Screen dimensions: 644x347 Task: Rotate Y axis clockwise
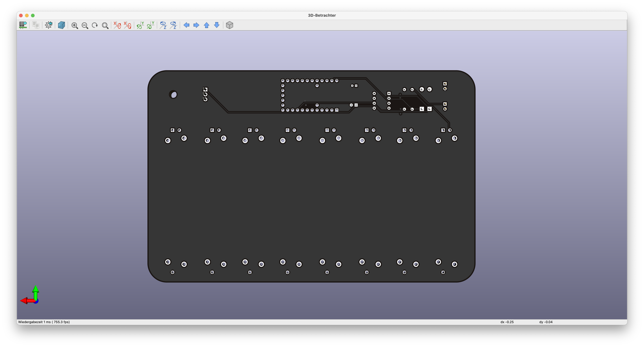pyautogui.click(x=140, y=25)
